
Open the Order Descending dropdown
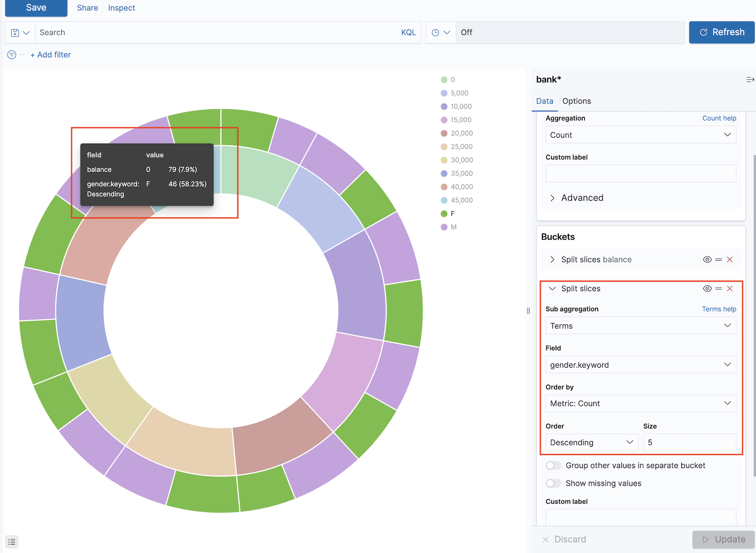click(x=592, y=442)
